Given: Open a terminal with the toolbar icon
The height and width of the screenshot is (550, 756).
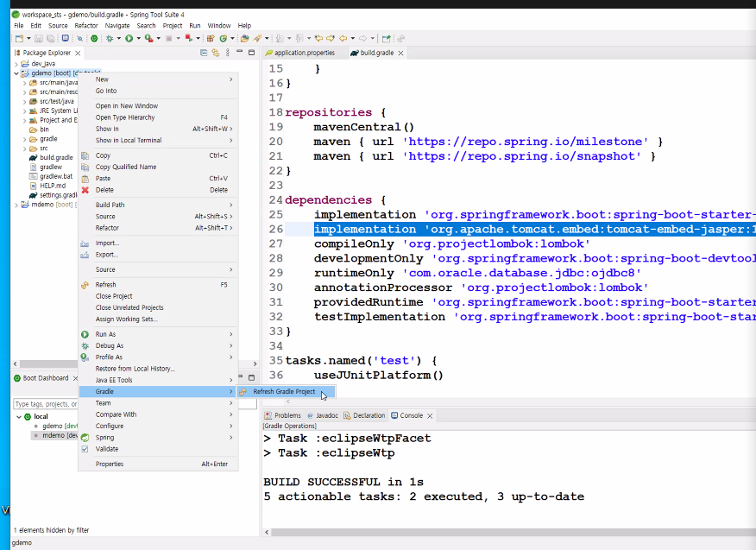Looking at the screenshot, I should click(x=65, y=38).
